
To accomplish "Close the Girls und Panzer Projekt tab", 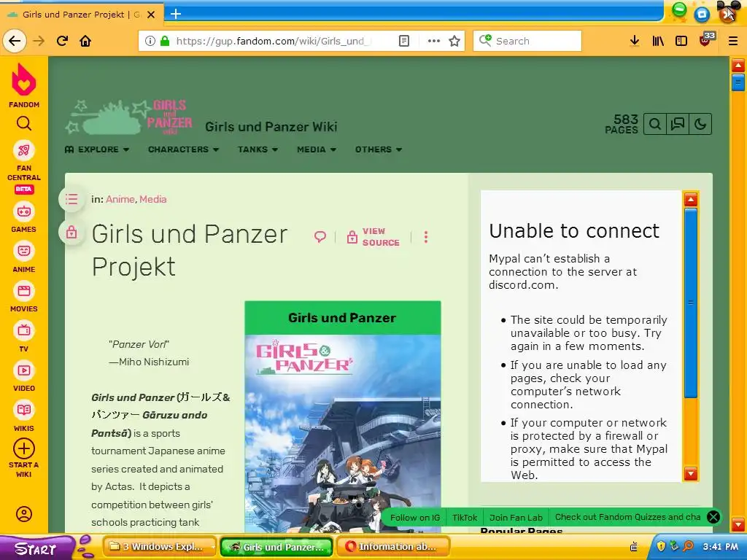I will 151,15.
